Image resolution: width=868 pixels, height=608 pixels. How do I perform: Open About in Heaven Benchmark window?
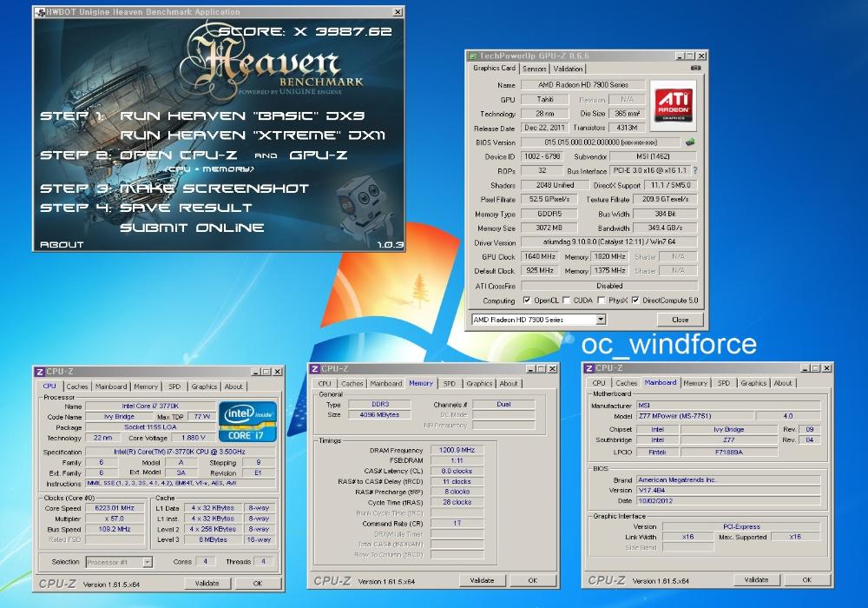coord(62,244)
